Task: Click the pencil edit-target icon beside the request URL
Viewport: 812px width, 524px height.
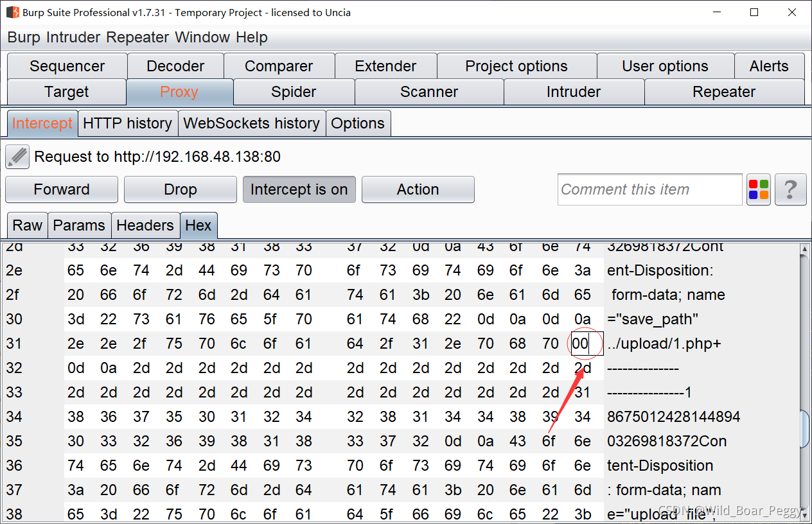Action: [17, 157]
